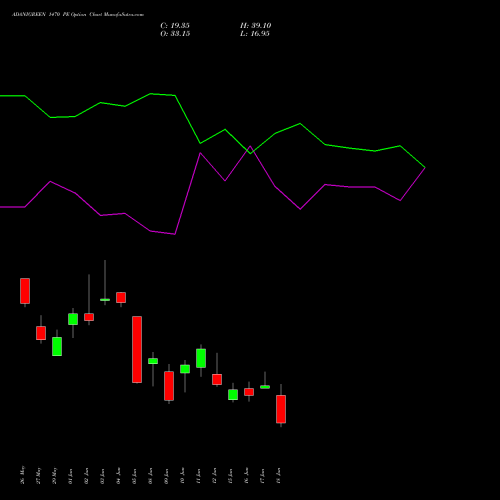Click the open value O: 33.15
500x500 pixels.
(175, 34)
